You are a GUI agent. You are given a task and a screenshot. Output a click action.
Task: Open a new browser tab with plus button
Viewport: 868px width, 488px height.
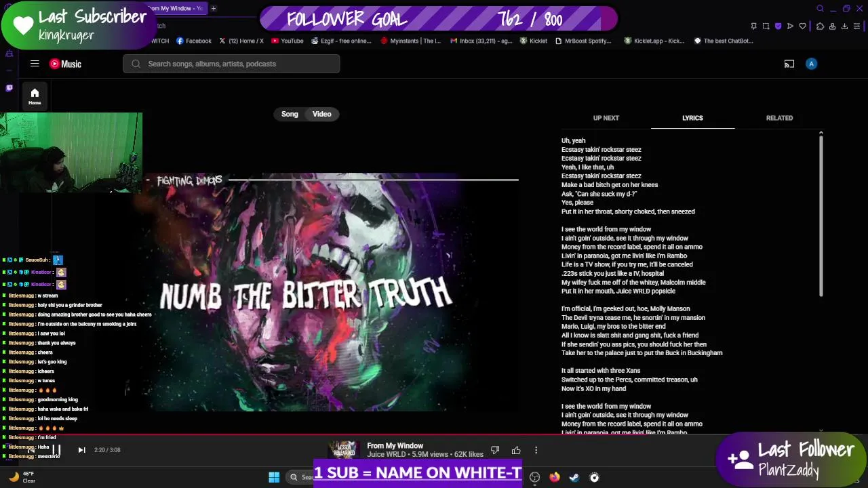click(x=213, y=8)
